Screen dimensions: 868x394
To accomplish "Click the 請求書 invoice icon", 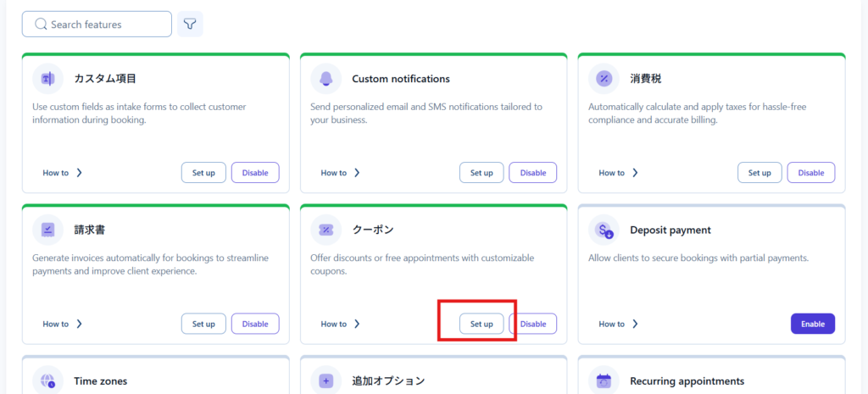I will tap(47, 230).
